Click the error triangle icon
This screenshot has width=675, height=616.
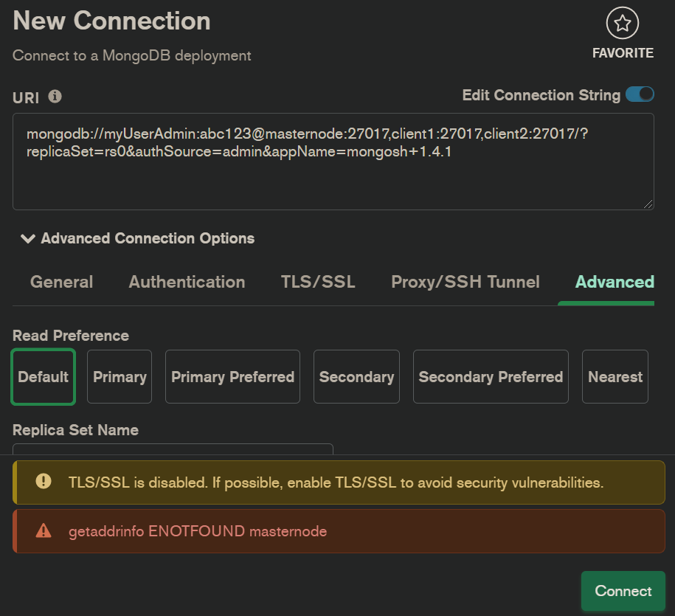[x=44, y=530]
